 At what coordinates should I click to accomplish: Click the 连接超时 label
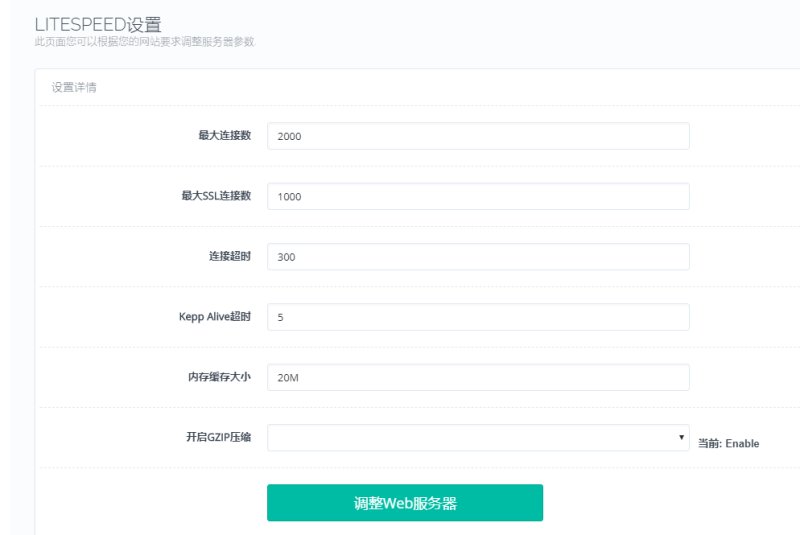coord(230,256)
